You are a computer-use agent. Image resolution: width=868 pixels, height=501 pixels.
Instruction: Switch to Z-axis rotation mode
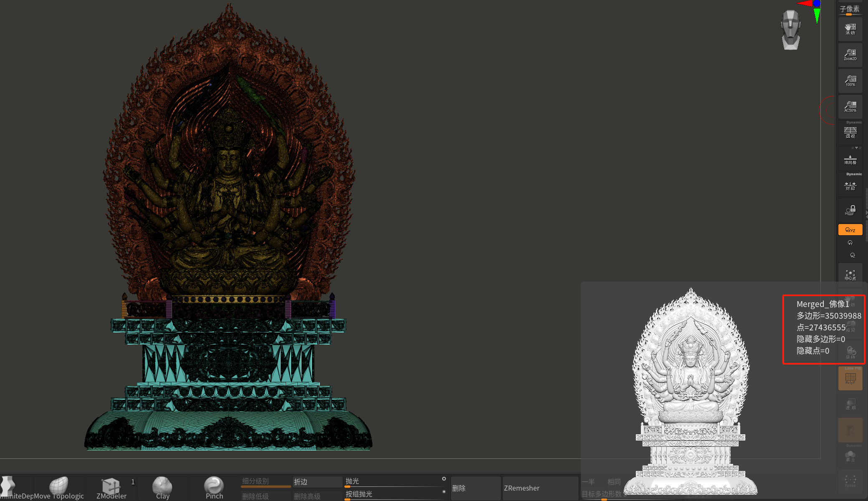tap(853, 255)
